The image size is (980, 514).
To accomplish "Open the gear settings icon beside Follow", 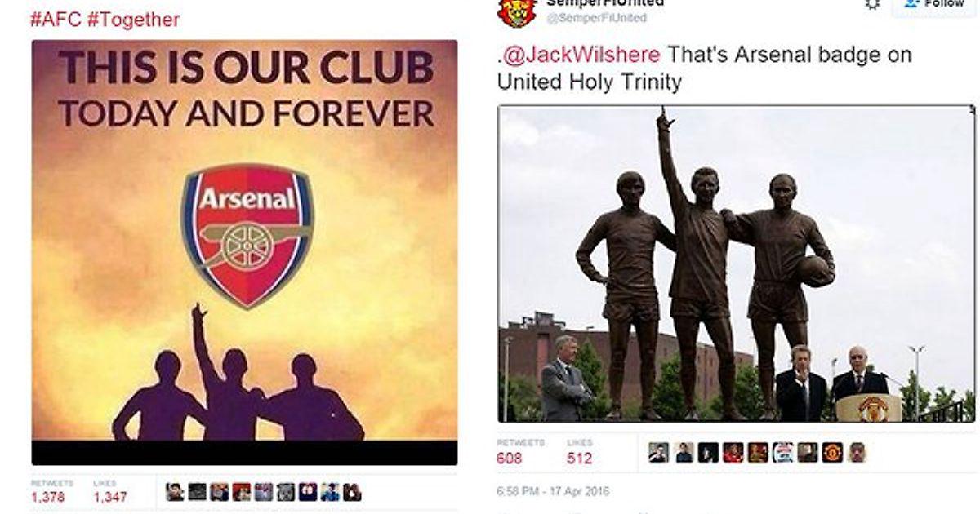I will pyautogui.click(x=873, y=3).
